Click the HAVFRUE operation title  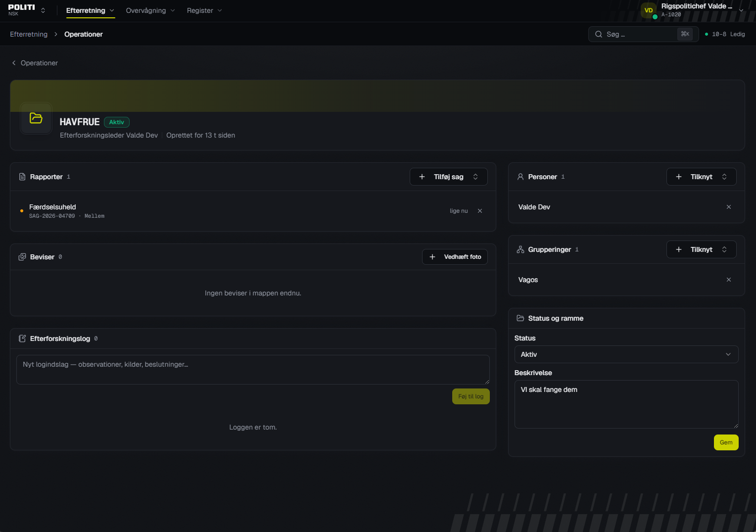click(x=80, y=122)
